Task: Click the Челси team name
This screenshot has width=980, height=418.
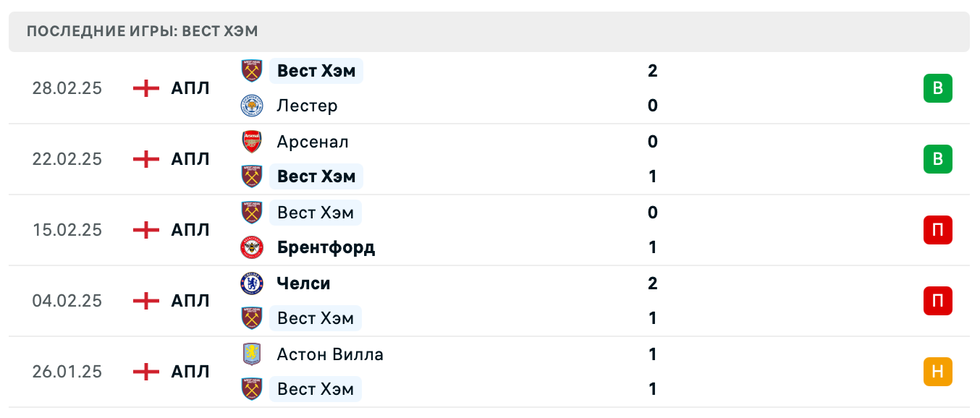Action: click(x=303, y=283)
